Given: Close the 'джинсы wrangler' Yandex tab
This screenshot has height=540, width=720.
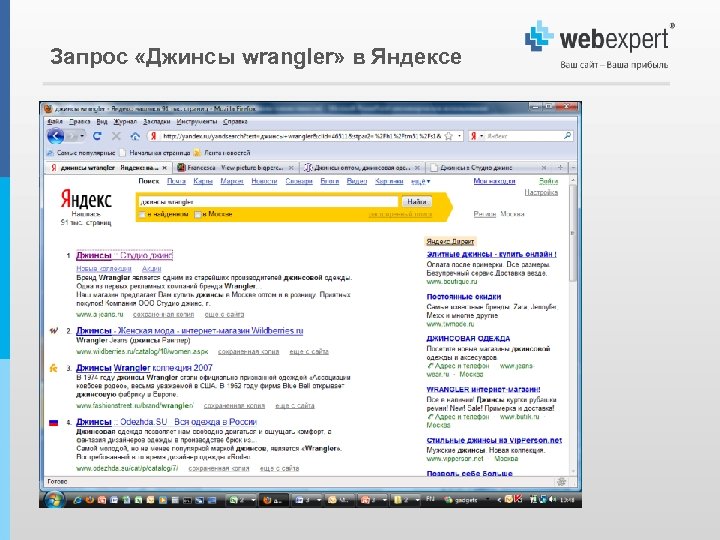Looking at the screenshot, I should 164,168.
